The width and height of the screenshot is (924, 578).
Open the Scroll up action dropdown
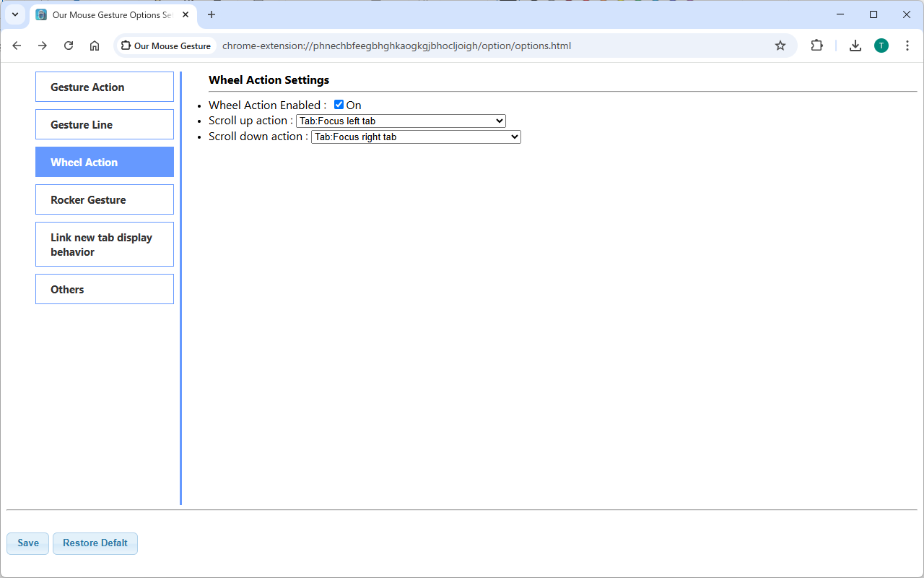point(401,121)
